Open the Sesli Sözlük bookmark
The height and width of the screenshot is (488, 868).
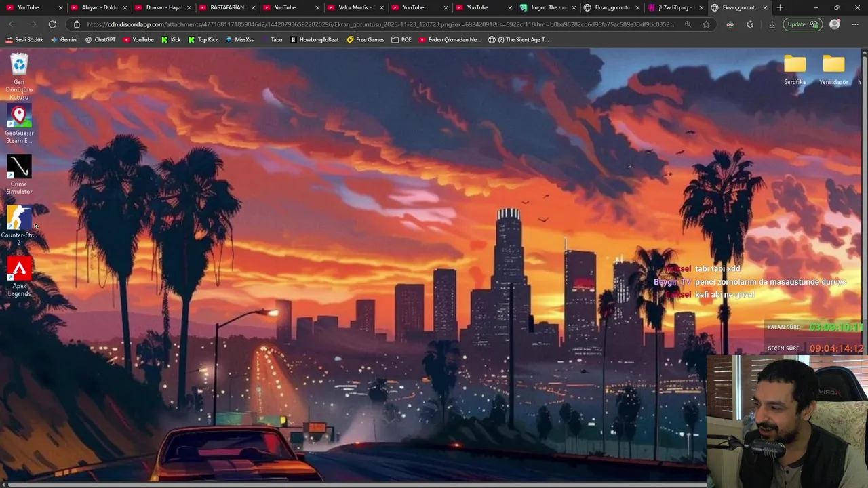pyautogui.click(x=24, y=39)
